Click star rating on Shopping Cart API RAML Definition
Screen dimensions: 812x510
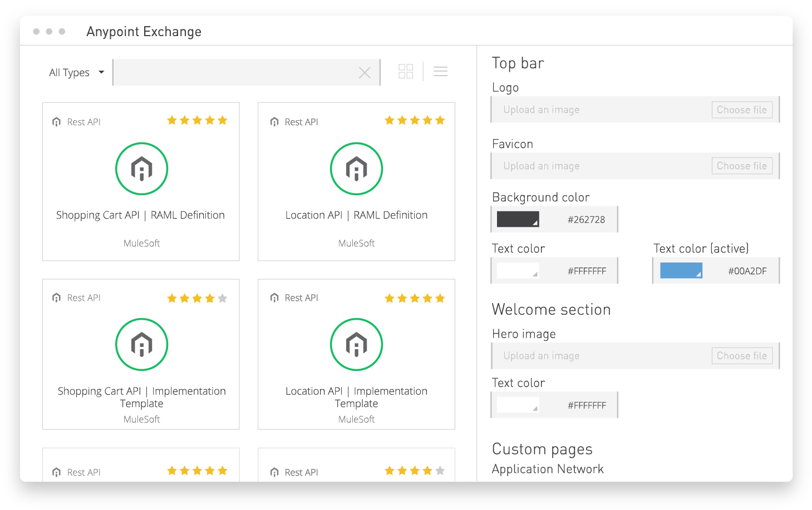(x=197, y=120)
